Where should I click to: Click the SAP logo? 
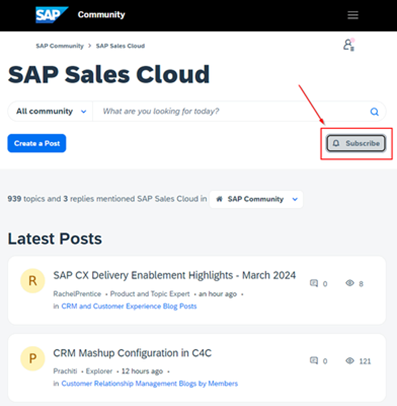pos(52,15)
